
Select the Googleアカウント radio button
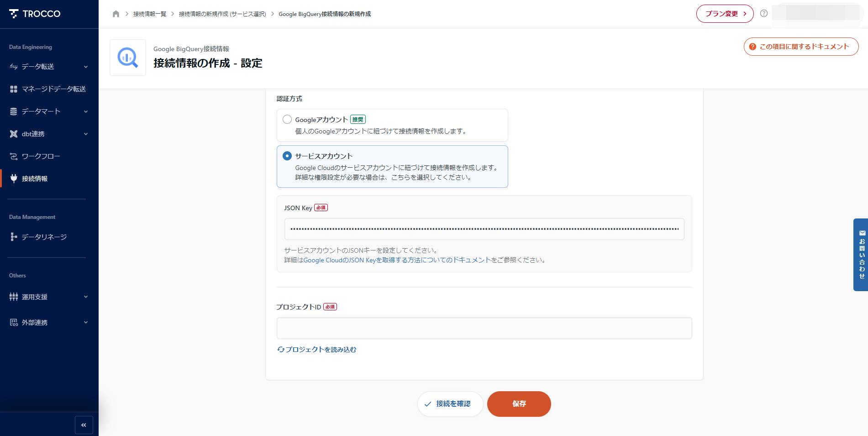[x=287, y=119]
